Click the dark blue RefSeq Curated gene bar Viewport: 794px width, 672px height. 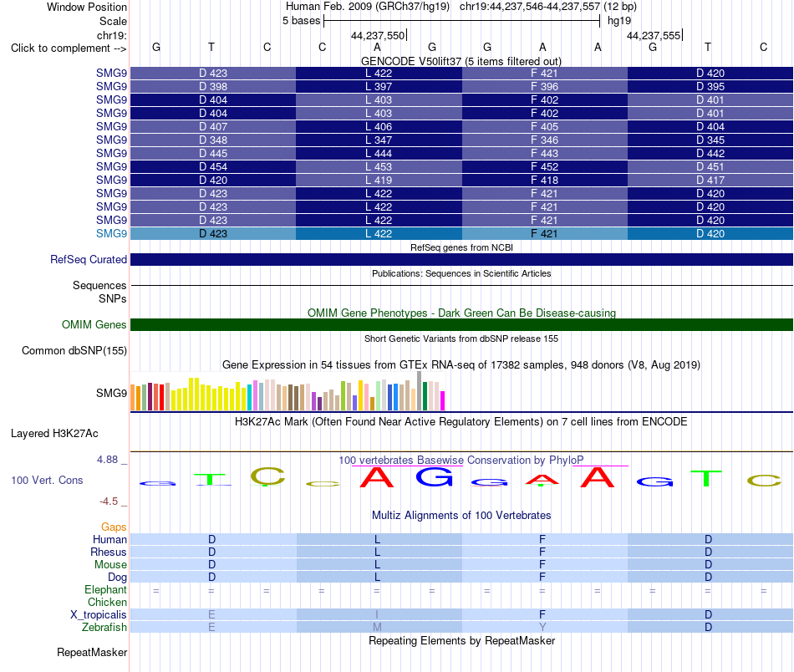(x=462, y=260)
